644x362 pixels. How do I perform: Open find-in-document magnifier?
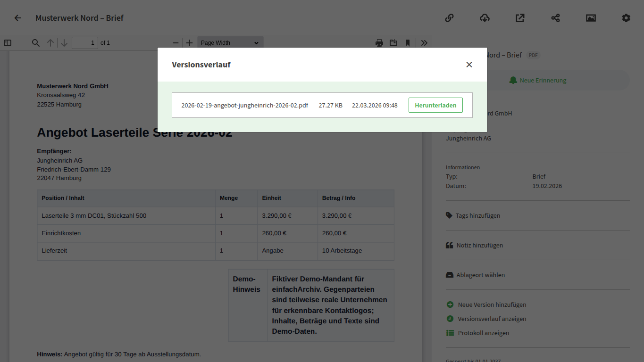pos(36,43)
